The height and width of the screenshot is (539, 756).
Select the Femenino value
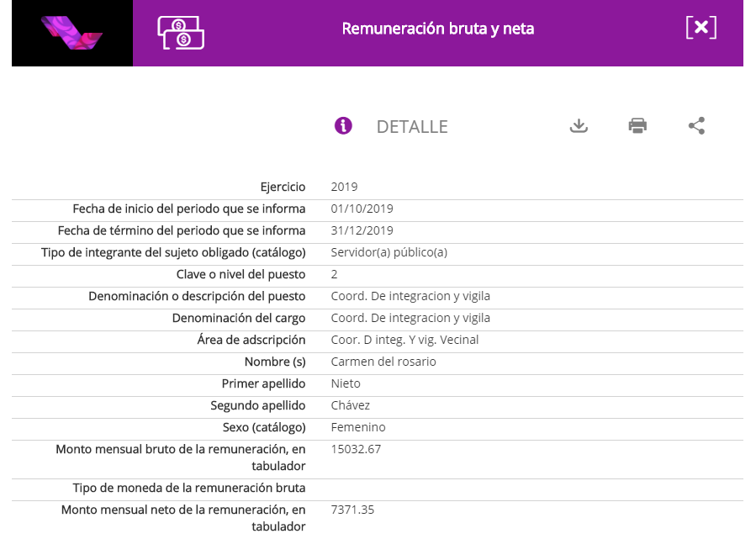tap(358, 427)
